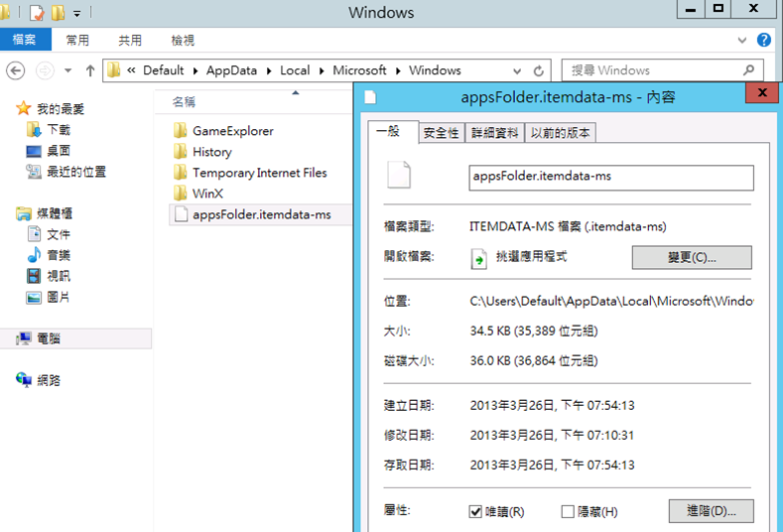The height and width of the screenshot is (532, 783).
Task: Open Explorer help question mark
Action: (763, 40)
